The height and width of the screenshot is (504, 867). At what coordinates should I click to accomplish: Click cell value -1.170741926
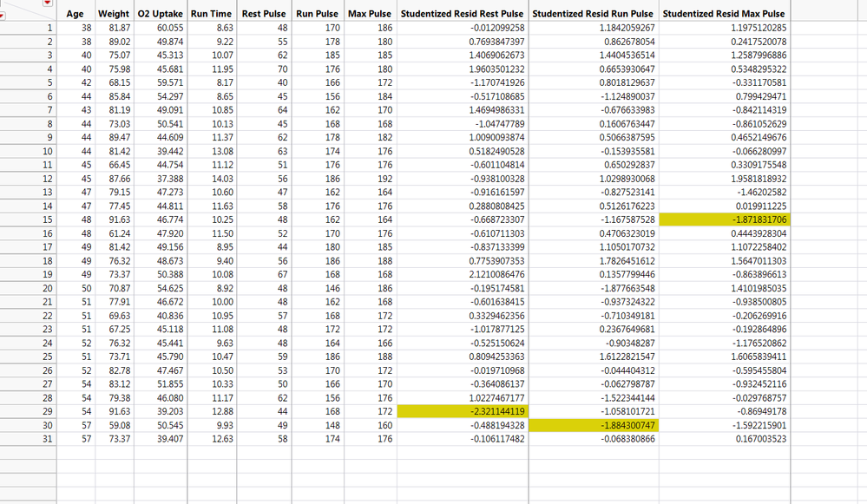(497, 83)
